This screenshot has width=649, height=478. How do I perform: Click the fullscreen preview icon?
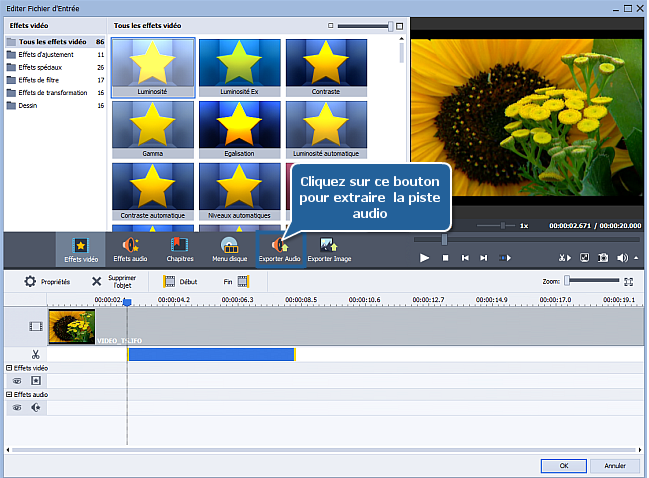[584, 258]
